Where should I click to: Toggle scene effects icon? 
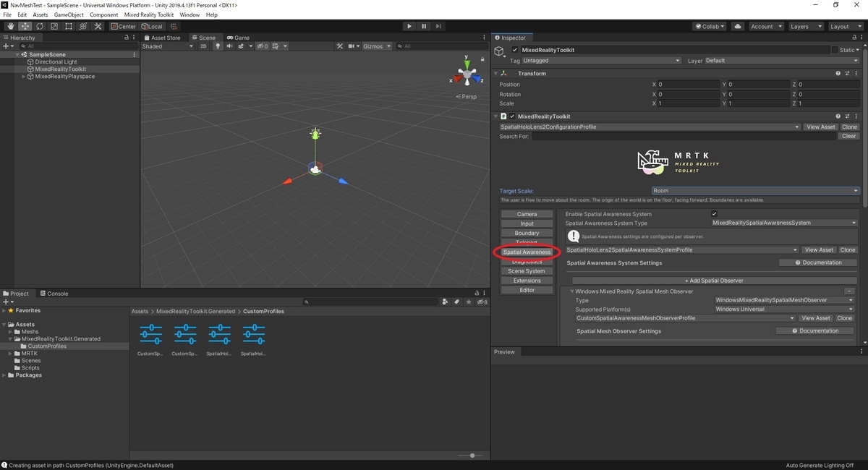point(242,46)
